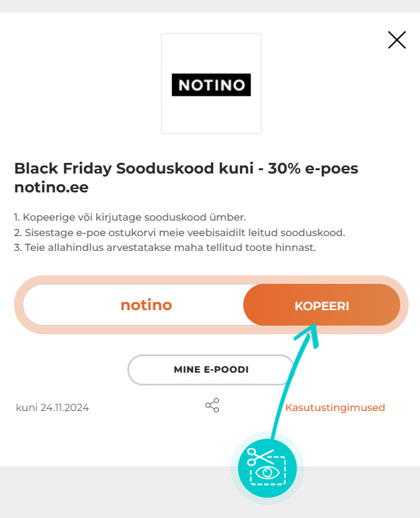Click instruction step 2 about the ostukorv

point(179,232)
